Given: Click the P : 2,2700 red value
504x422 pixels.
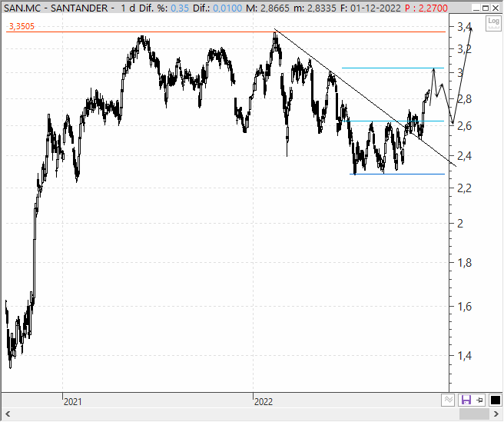Looking at the screenshot, I should pyautogui.click(x=426, y=8).
